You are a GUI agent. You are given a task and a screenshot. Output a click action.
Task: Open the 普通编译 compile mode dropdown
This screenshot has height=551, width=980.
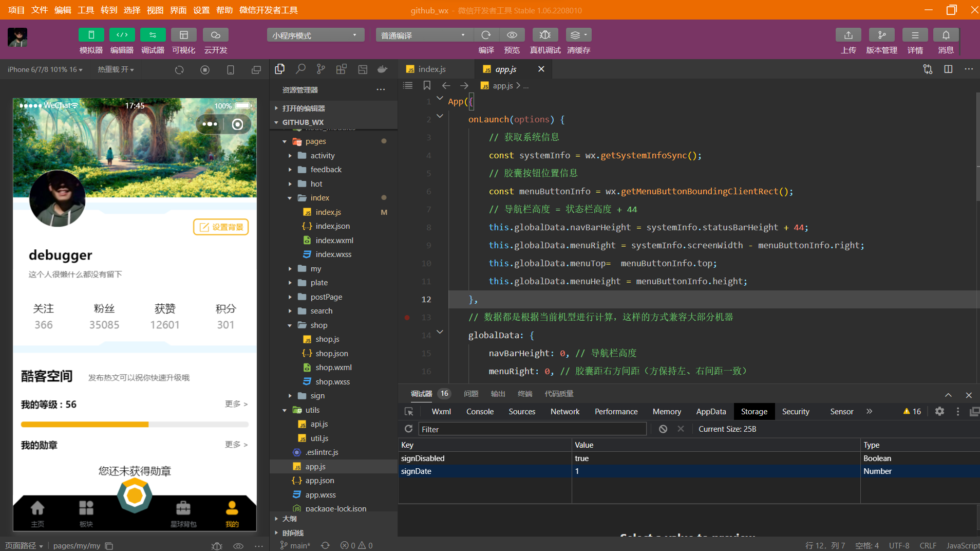tap(424, 35)
